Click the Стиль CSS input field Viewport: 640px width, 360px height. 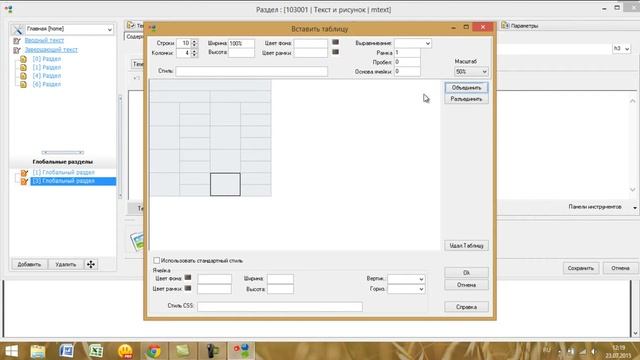tap(280, 307)
